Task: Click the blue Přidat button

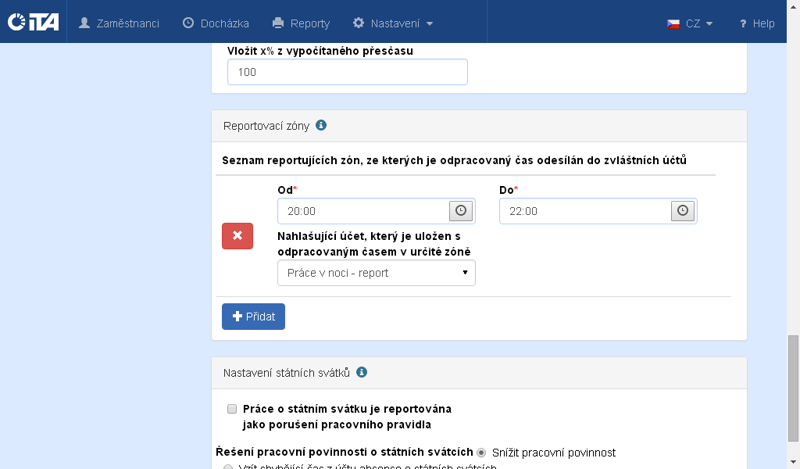Action: tap(253, 316)
